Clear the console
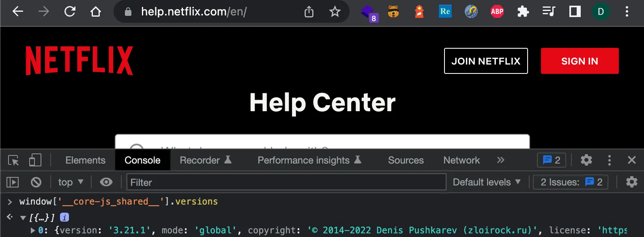 point(36,182)
